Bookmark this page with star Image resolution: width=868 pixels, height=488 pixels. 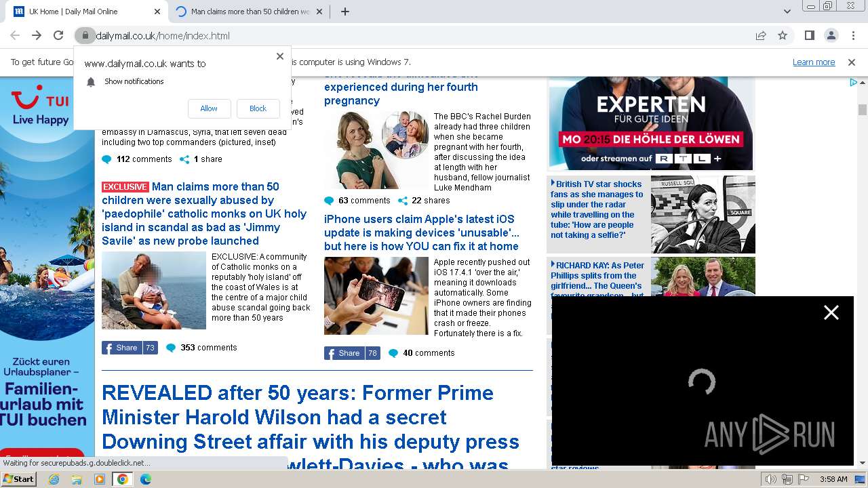click(783, 35)
